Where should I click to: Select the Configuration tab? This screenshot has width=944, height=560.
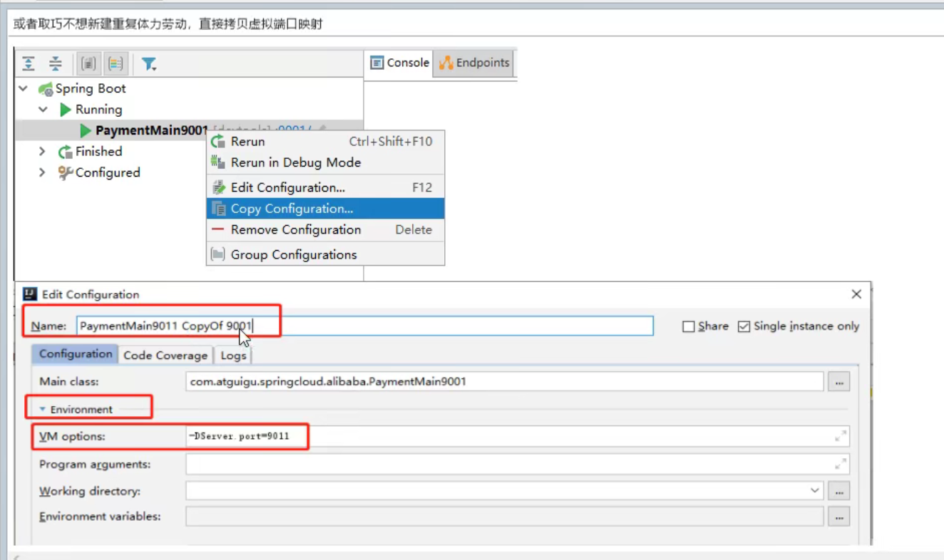(x=76, y=354)
